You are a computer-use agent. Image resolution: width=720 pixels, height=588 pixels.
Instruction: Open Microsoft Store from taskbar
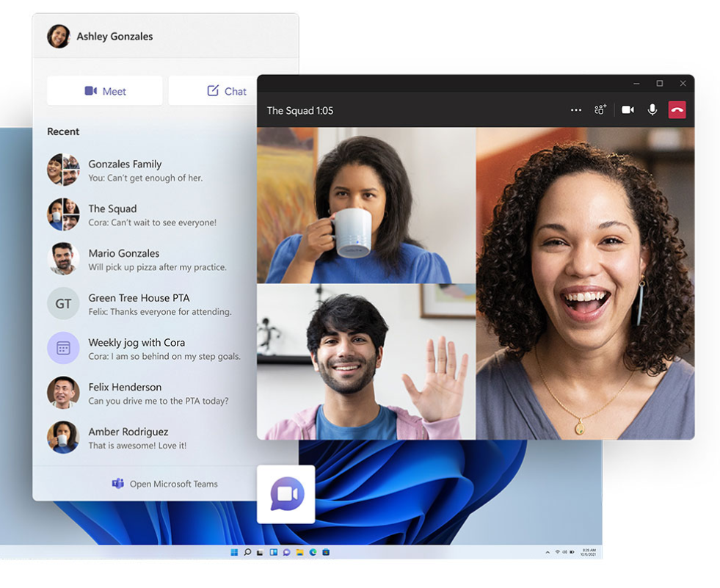pos(326,552)
